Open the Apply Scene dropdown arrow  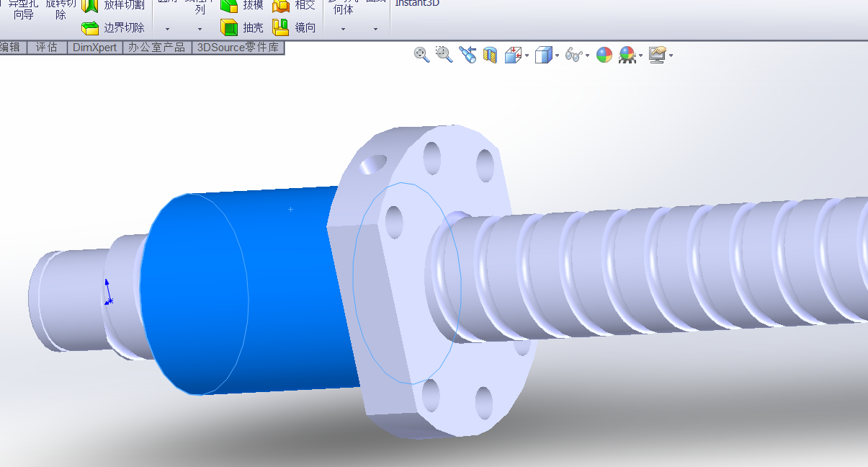[641, 56]
